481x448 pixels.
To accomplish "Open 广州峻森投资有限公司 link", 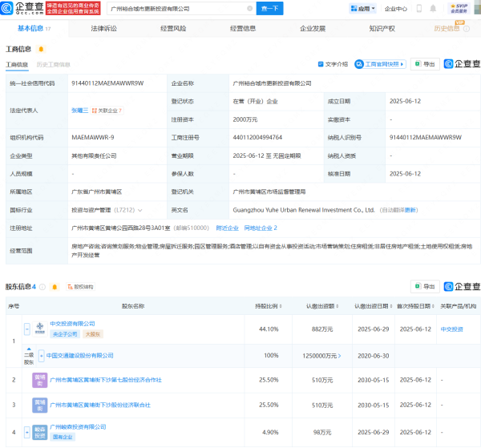I will point(78,427).
